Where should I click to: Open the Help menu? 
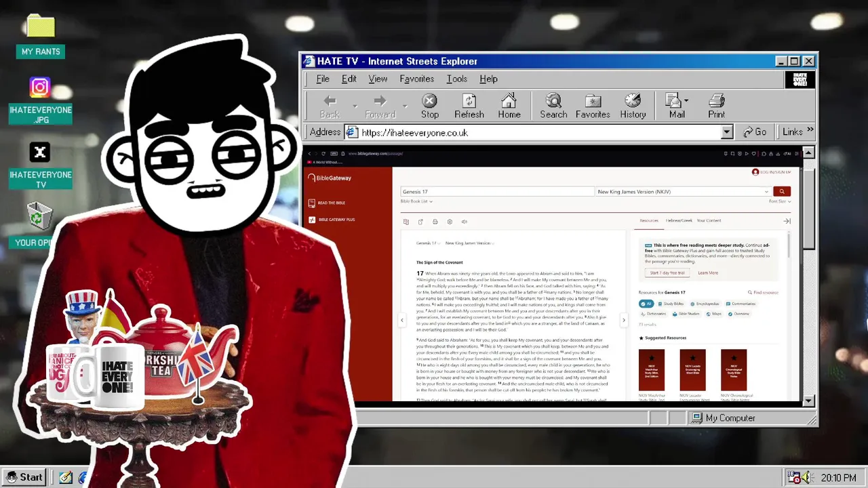tap(488, 79)
